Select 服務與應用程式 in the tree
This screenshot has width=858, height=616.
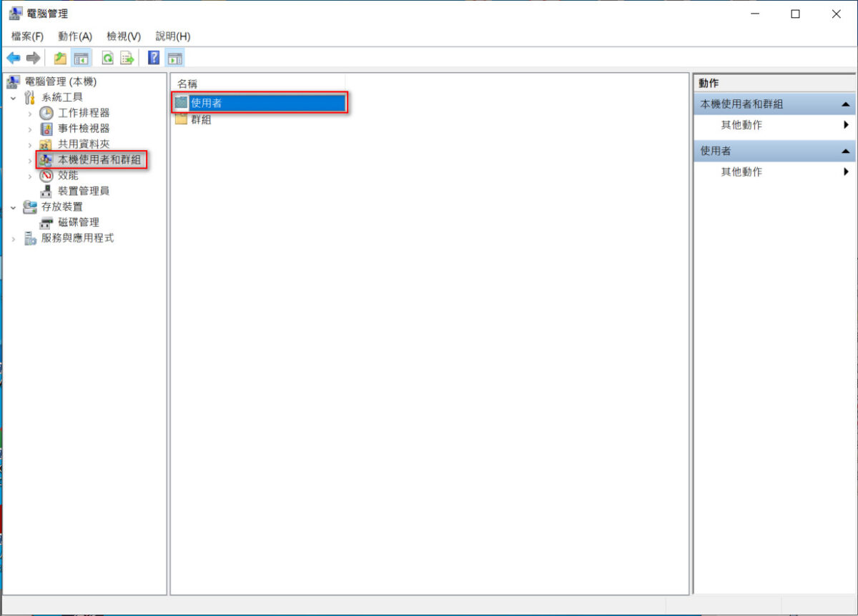(77, 238)
